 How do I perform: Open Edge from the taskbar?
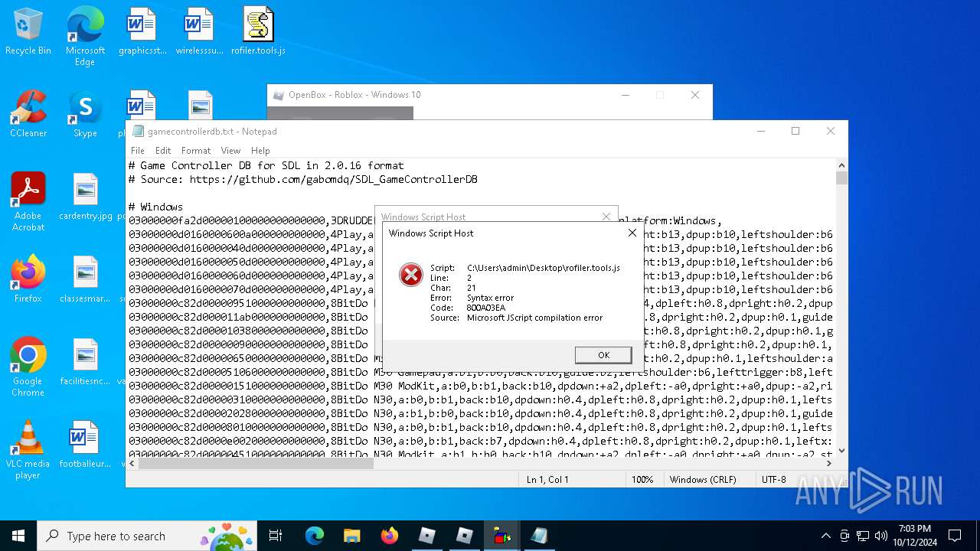[x=315, y=536]
